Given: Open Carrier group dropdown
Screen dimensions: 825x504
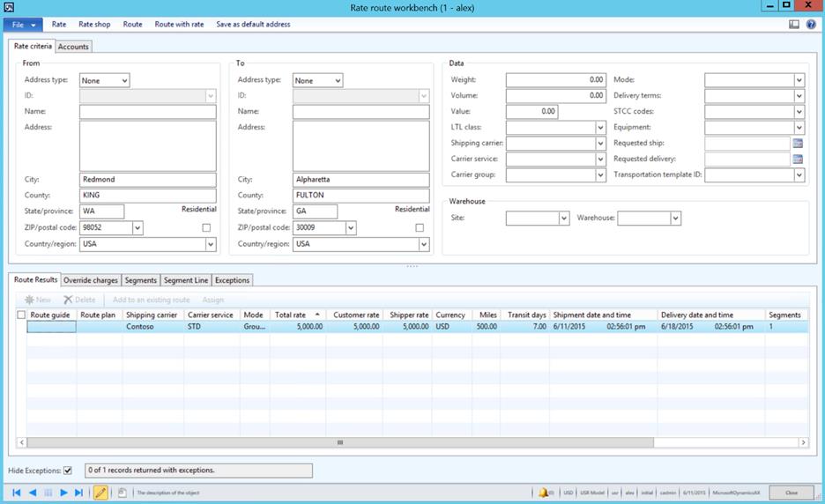Looking at the screenshot, I should [600, 174].
